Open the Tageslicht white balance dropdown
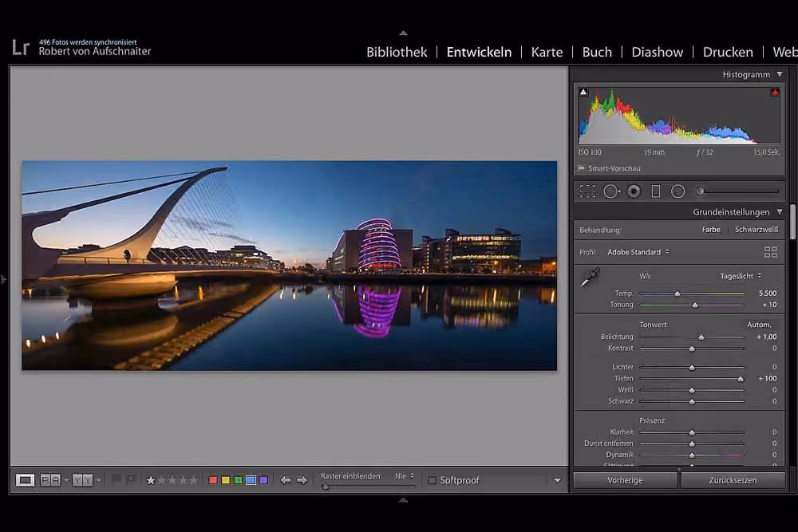Image resolution: width=798 pixels, height=532 pixels. [x=741, y=276]
